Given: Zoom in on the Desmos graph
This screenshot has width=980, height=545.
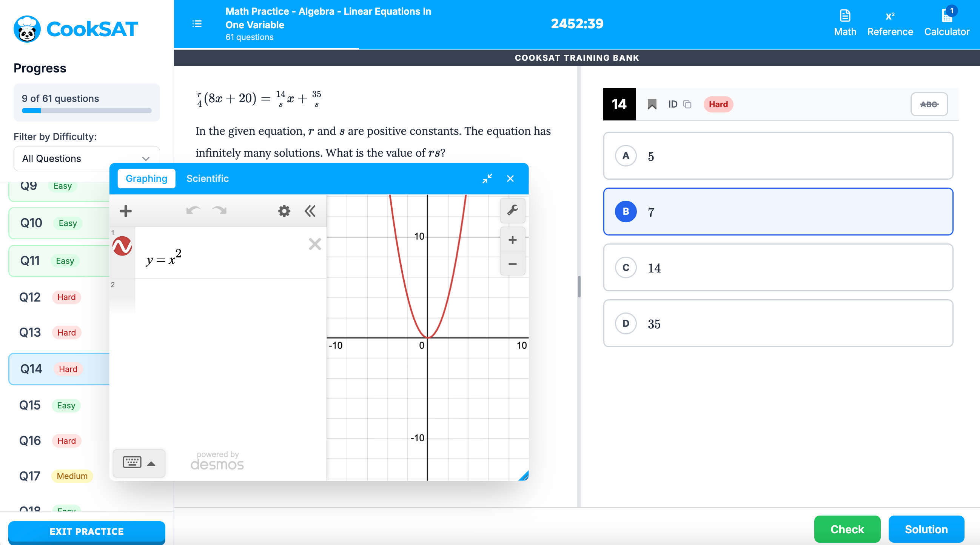Looking at the screenshot, I should [x=512, y=240].
